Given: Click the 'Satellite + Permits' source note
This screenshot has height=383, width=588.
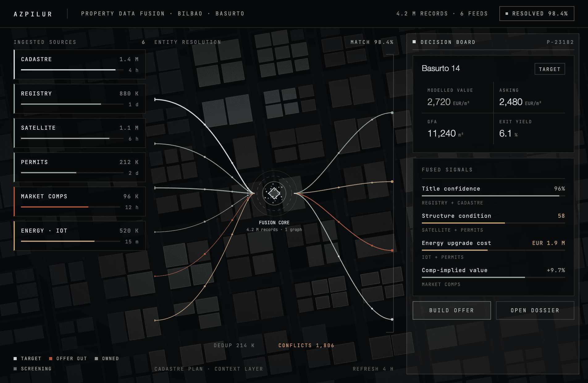Looking at the screenshot, I should coord(452,230).
